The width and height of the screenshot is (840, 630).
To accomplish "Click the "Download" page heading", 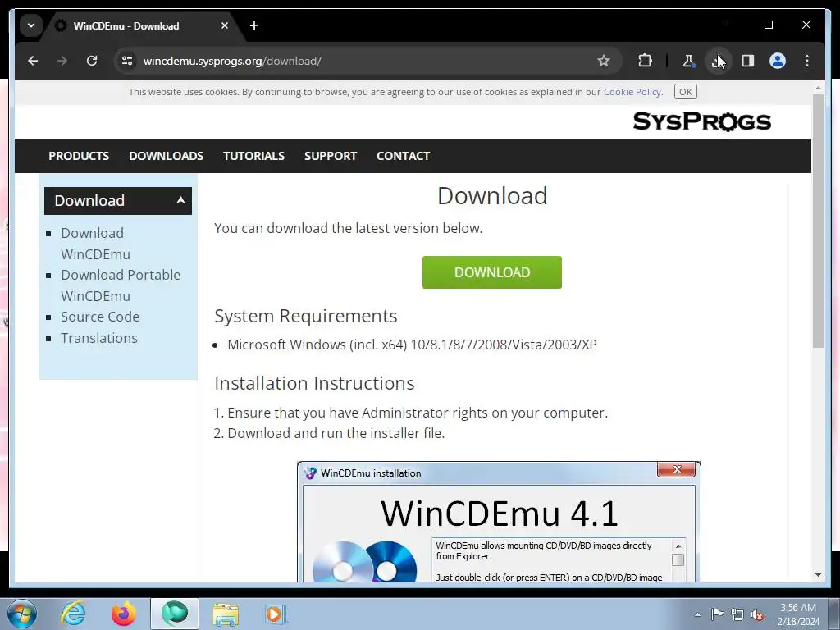I will click(492, 195).
